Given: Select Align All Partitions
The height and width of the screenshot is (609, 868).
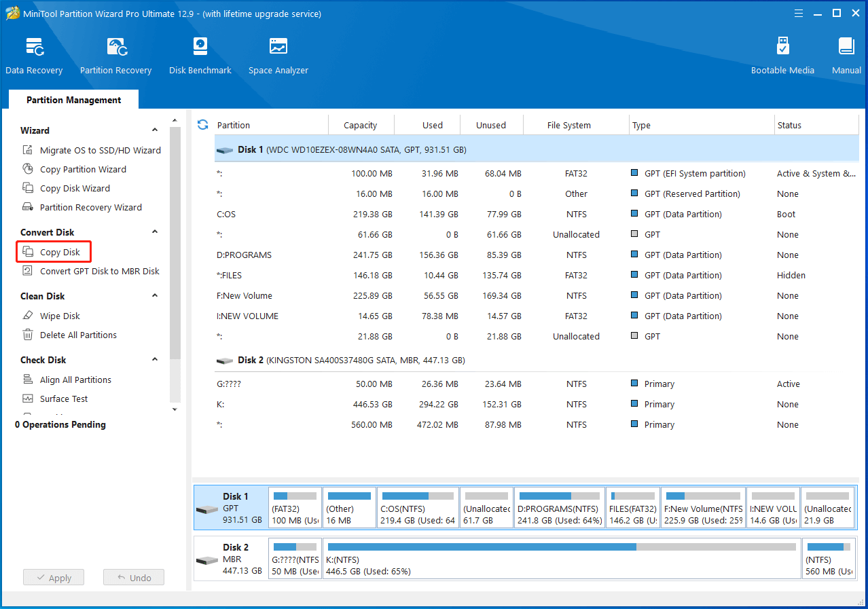Looking at the screenshot, I should coord(67,380).
